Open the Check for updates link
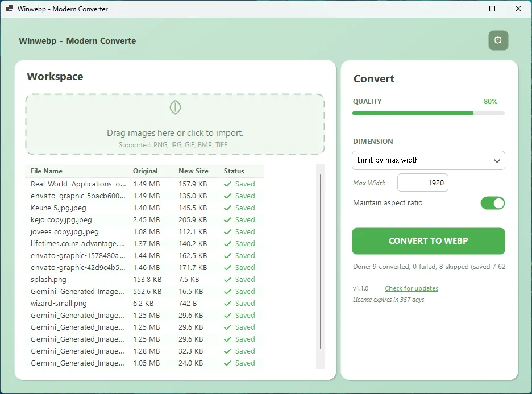Screen dimensions: 532x394 point(411,288)
